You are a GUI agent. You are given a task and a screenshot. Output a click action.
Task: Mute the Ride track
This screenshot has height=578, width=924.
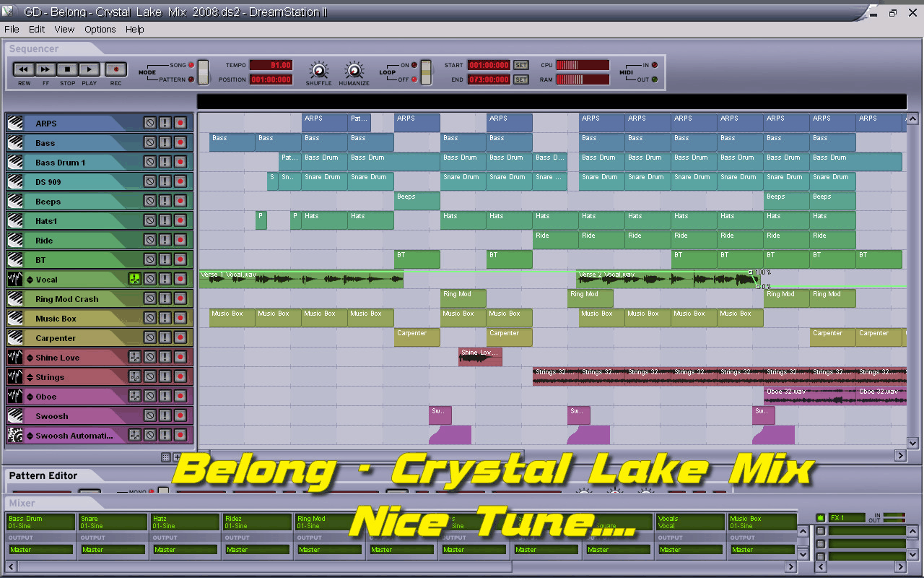pyautogui.click(x=150, y=240)
